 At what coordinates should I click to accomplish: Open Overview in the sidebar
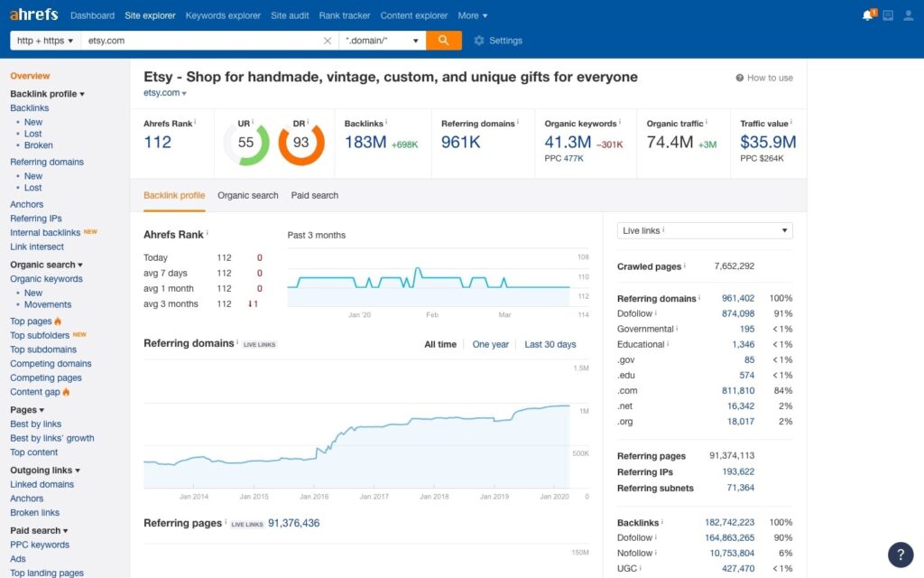point(30,76)
